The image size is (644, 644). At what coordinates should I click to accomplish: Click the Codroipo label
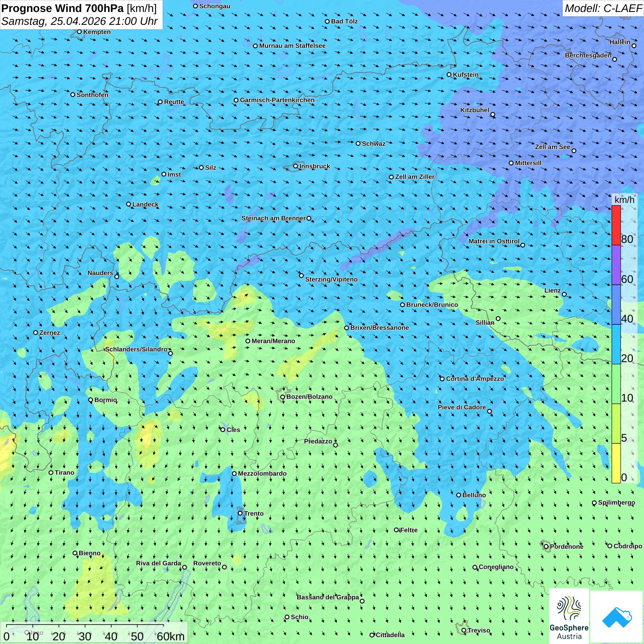pos(628,546)
